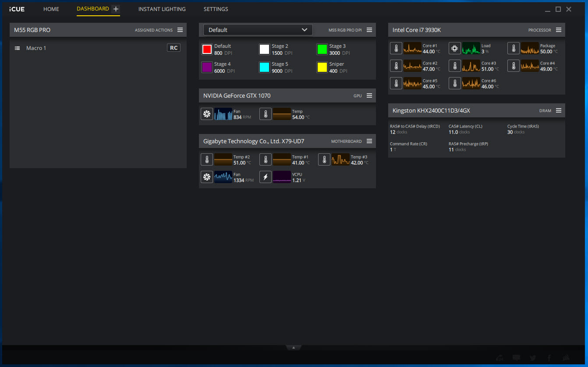
Task: Click the "Kingston KHX2400C11D3/4GX" title
Action: 431,110
